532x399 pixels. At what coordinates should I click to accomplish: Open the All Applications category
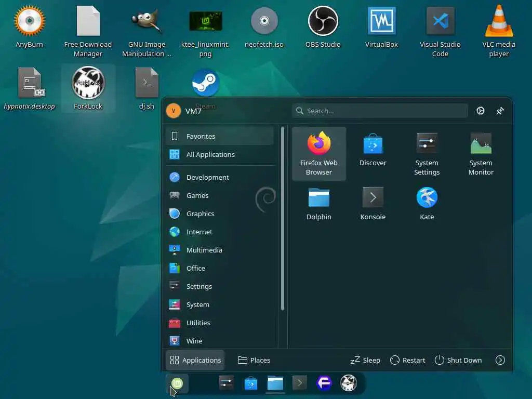220,154
